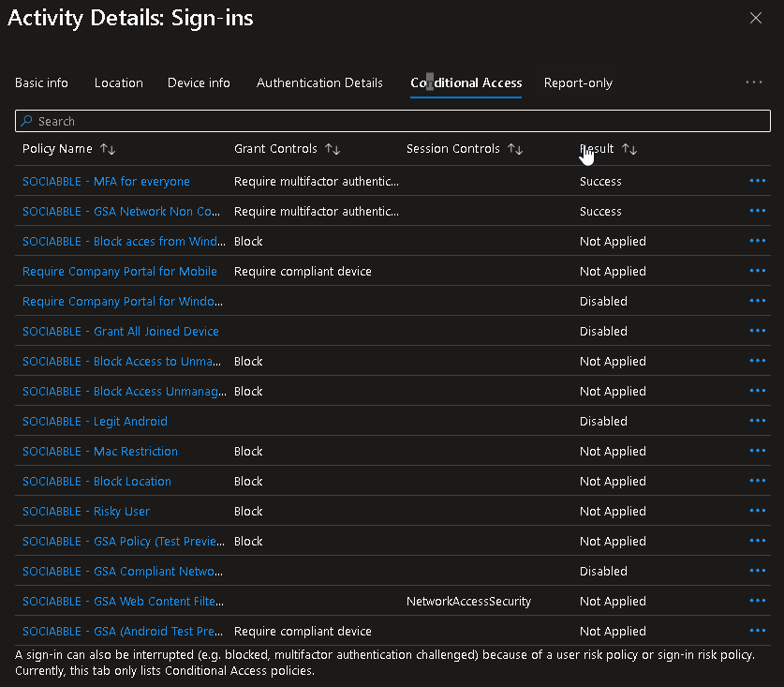Screen dimensions: 784x687
Task: Open more options for MFA for everyone row
Action: pos(758,181)
